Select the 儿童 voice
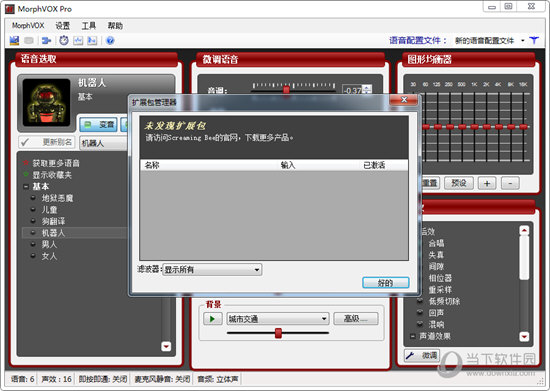Viewport: 550px width, 391px height. click(x=49, y=210)
